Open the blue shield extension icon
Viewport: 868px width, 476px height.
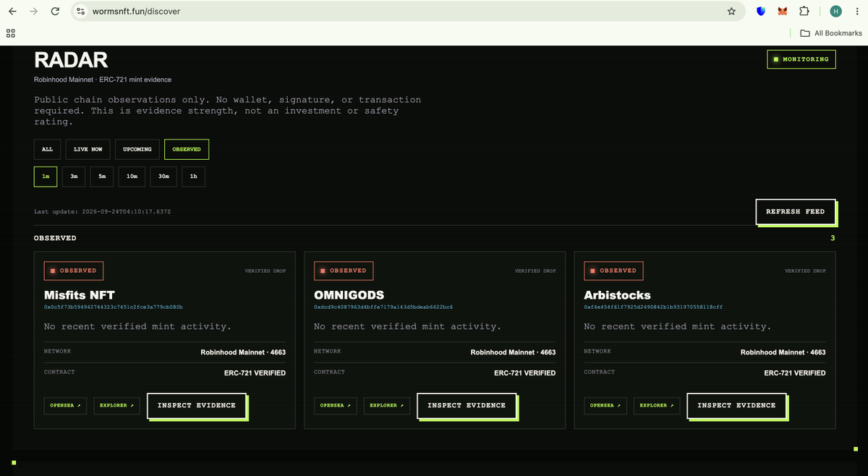(x=761, y=12)
